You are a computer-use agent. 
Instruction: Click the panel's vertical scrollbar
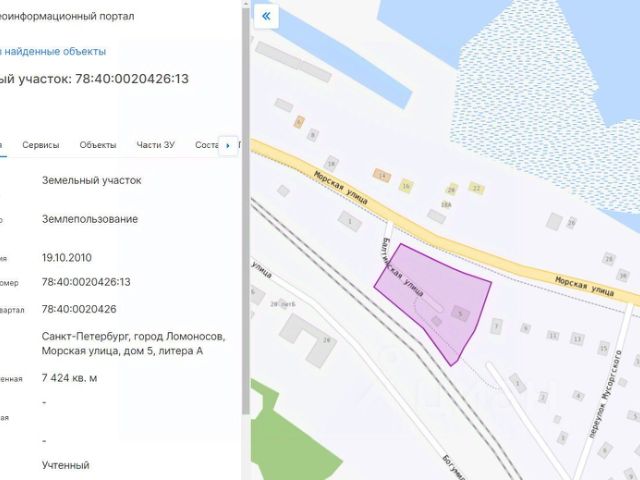246,208
